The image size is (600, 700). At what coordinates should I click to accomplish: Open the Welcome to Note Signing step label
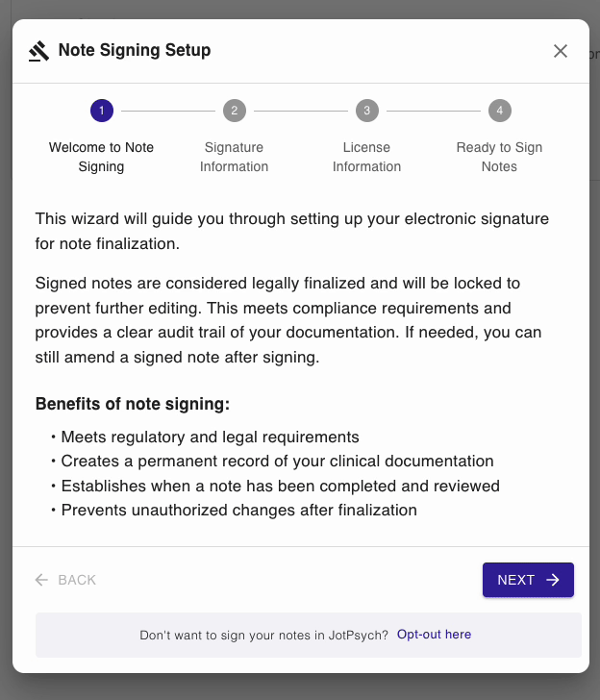click(x=102, y=157)
